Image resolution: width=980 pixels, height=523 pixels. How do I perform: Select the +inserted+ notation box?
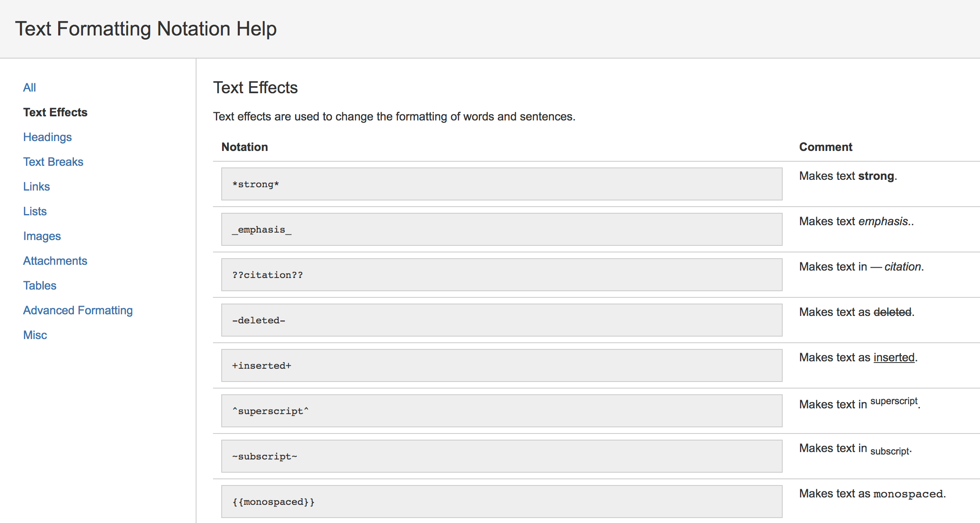point(501,365)
